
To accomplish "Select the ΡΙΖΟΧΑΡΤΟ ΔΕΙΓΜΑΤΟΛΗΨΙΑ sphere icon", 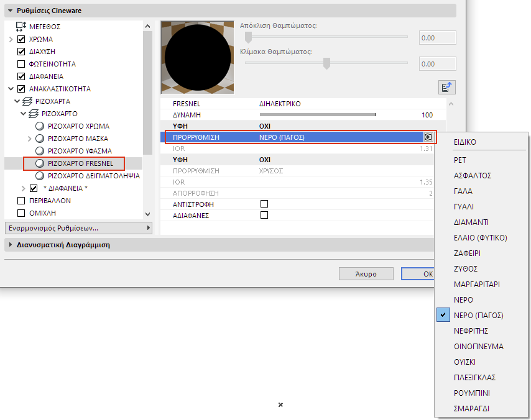I will point(40,176).
